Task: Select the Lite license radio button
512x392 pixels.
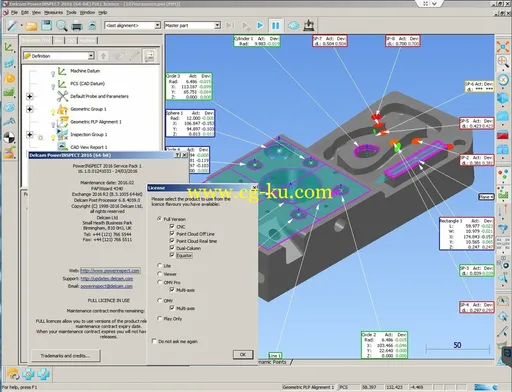Action: (159, 265)
